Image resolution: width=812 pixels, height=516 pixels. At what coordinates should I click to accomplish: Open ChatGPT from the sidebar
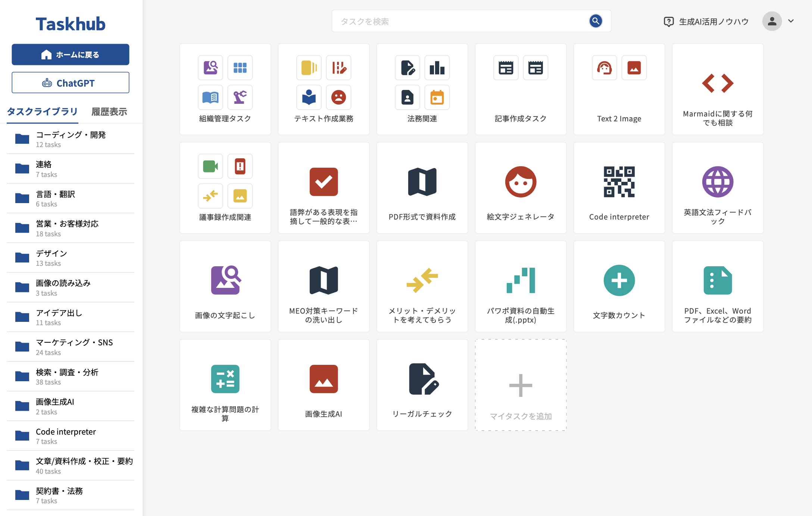tap(71, 83)
